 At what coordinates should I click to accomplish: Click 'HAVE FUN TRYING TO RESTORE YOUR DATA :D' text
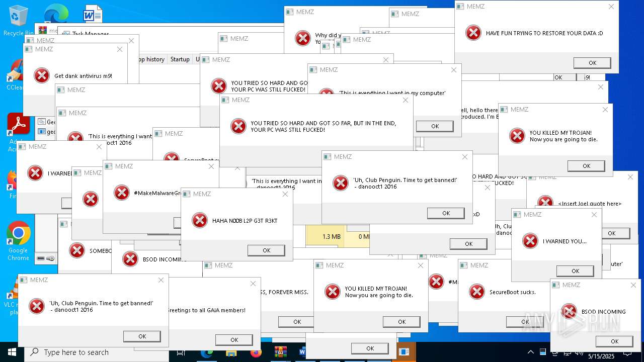(544, 34)
